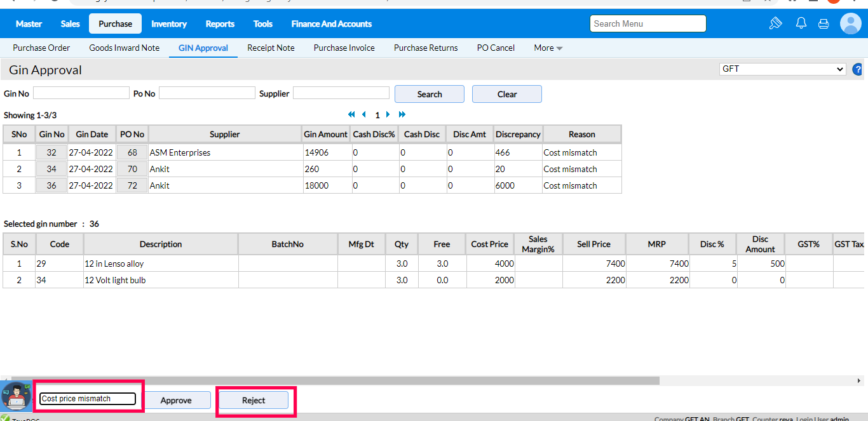
Task: Open Finance And Accounts menu
Action: [331, 23]
